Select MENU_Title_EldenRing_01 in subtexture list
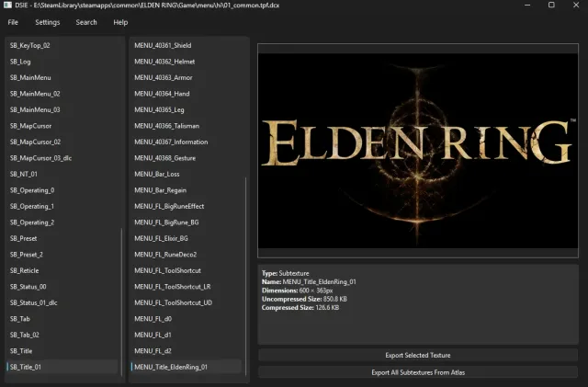588x387 pixels. (186, 367)
